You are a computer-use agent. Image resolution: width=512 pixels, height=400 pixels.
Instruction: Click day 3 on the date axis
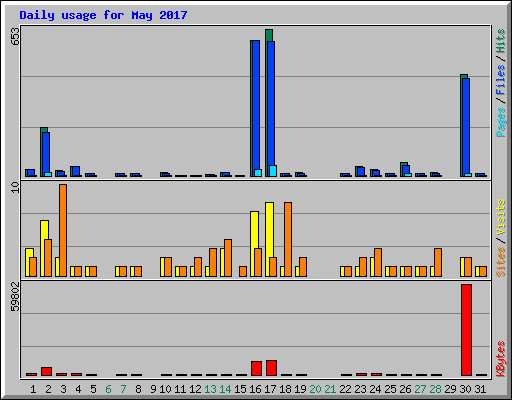point(63,389)
